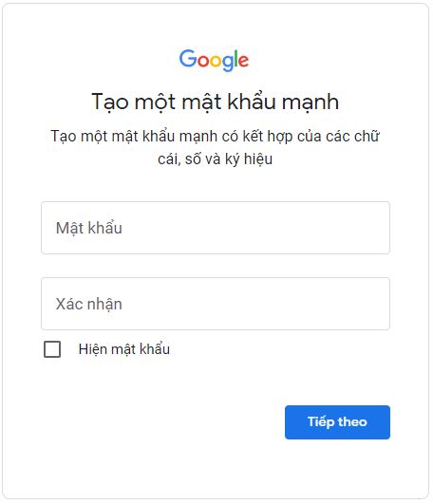This screenshot has width=433, height=504.
Task: Click the Xác nhận placeholder text
Action: [89, 304]
